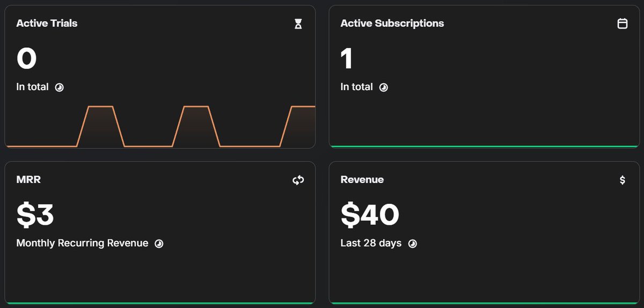Click the Active Subscriptions value 1
The height and width of the screenshot is (308, 644).
coord(347,58)
